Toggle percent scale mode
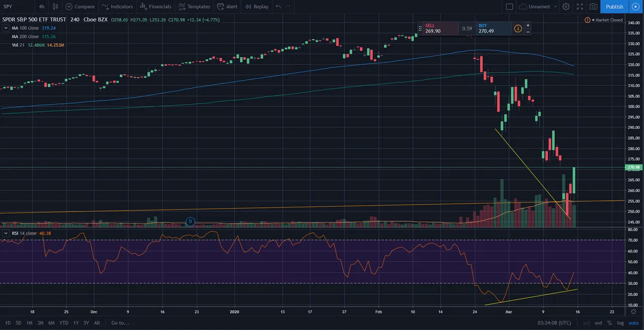 pos(610,323)
